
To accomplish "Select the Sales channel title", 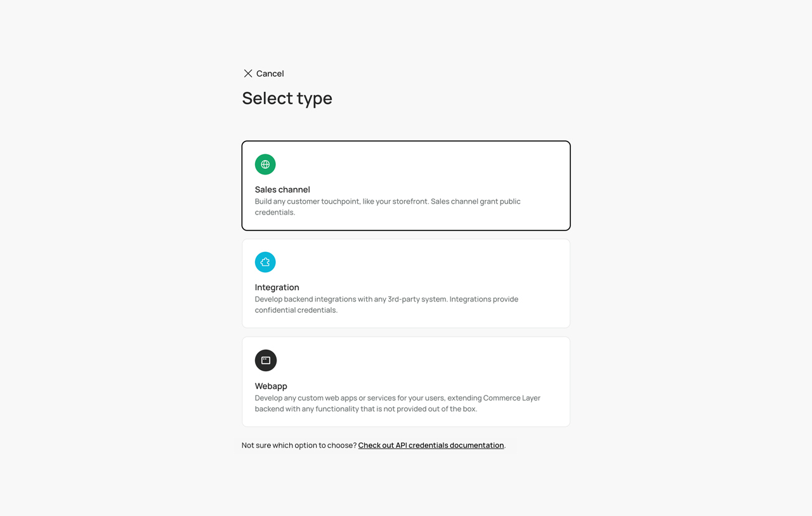I will (282, 190).
